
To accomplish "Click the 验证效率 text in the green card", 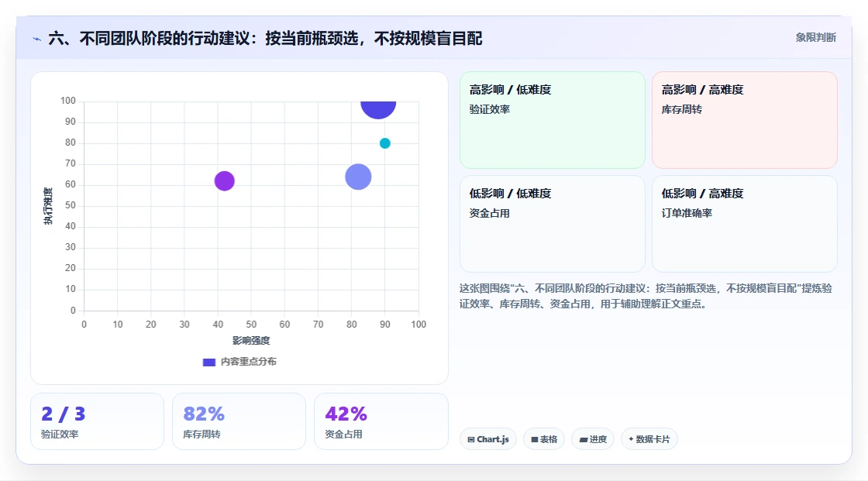I will (490, 109).
